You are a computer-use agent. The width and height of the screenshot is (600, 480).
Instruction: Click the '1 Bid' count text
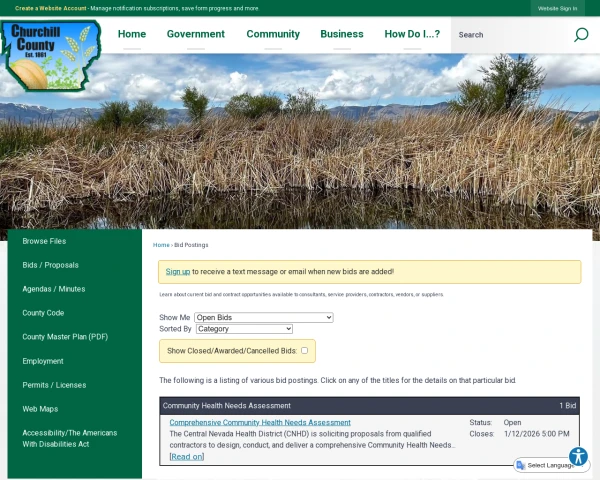pos(567,406)
